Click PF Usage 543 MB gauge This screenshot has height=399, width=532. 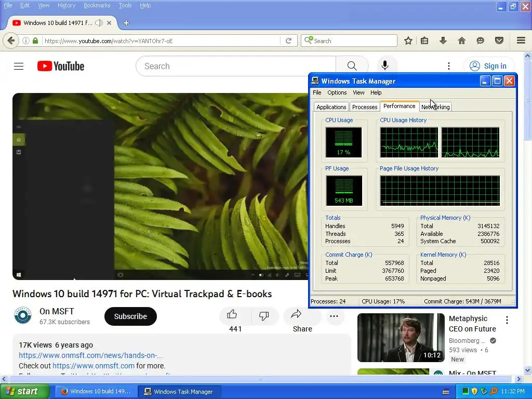344,191
